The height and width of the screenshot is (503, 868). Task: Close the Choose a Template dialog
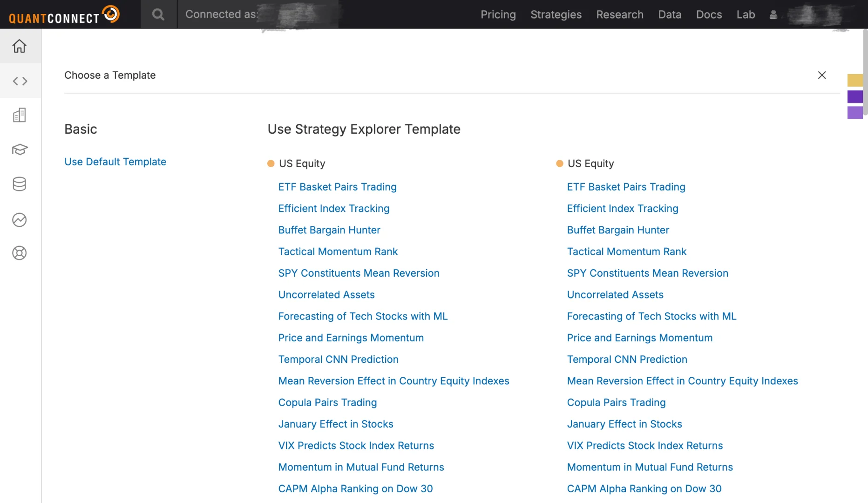(x=822, y=75)
